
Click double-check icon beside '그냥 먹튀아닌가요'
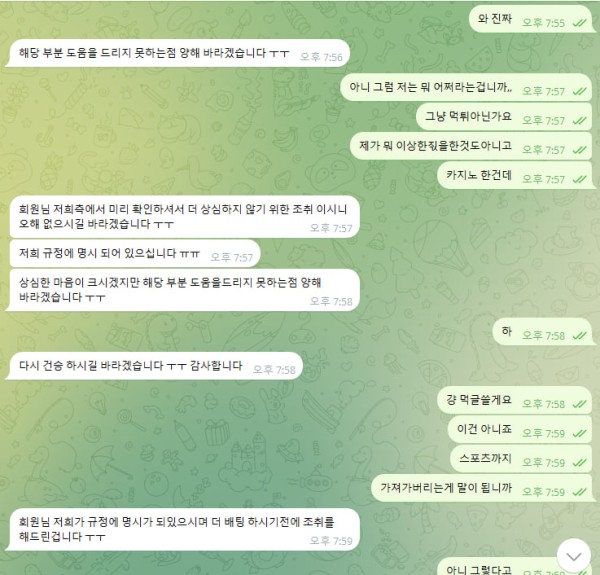pyautogui.click(x=579, y=121)
